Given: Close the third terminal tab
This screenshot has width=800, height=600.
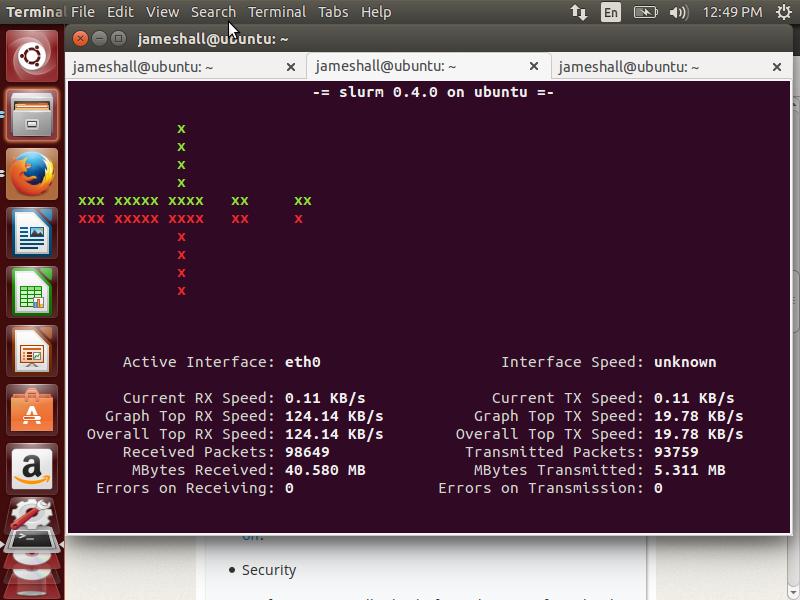Looking at the screenshot, I should click(777, 67).
